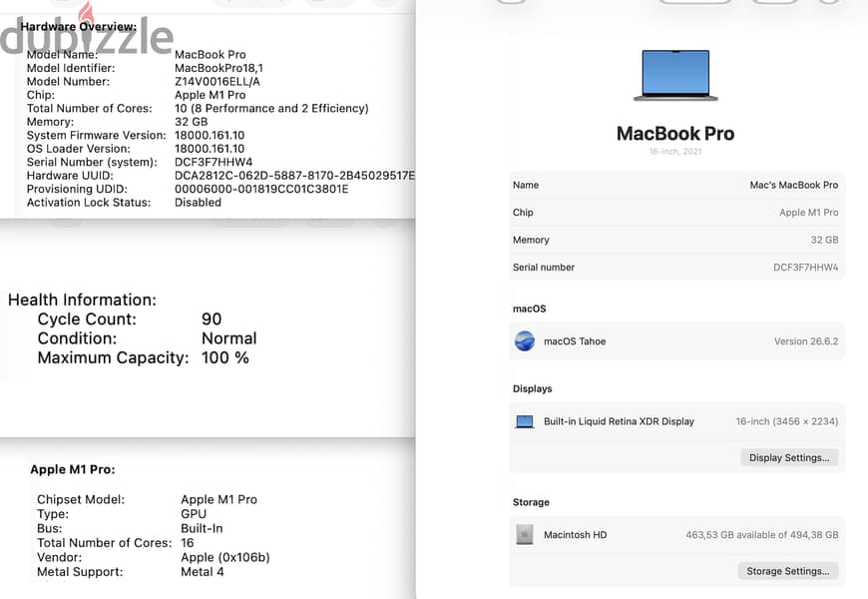This screenshot has height=599, width=868.
Task: Click model identifier 'MacBookPro18,1'
Action: (218, 68)
